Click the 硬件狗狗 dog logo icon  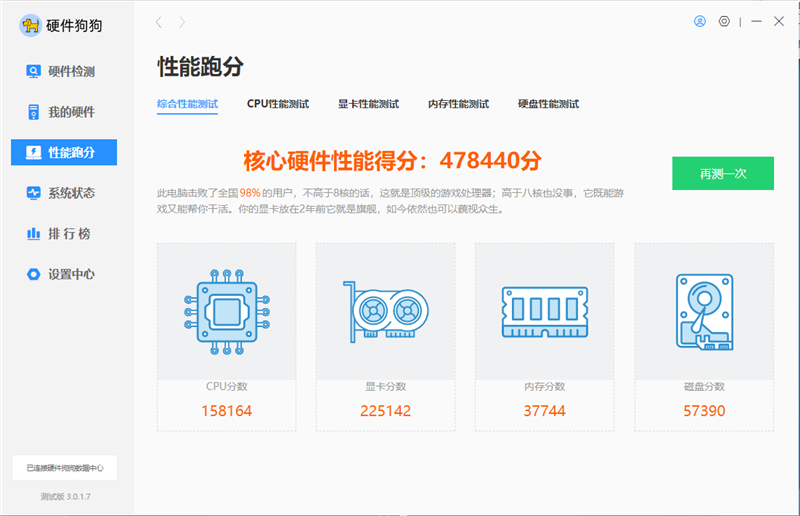tap(30, 26)
